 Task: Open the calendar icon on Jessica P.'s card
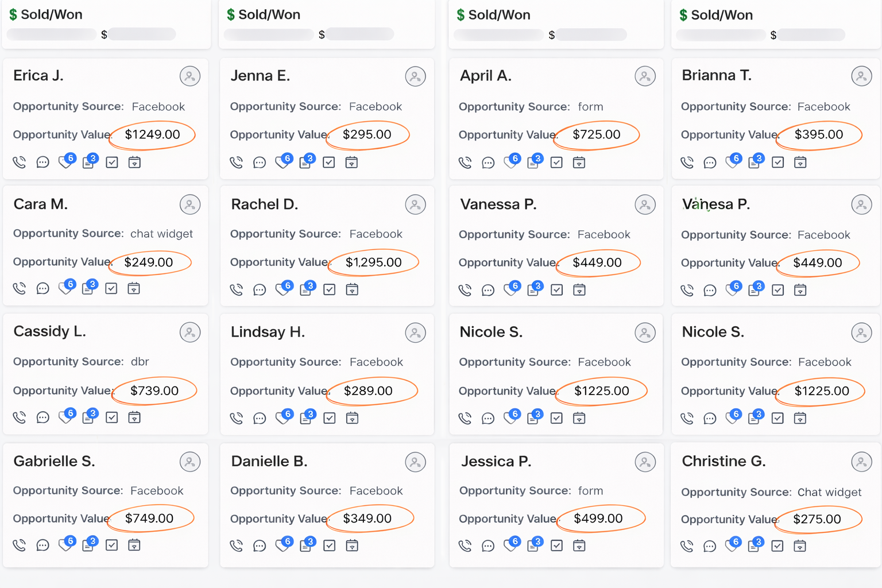[579, 546]
